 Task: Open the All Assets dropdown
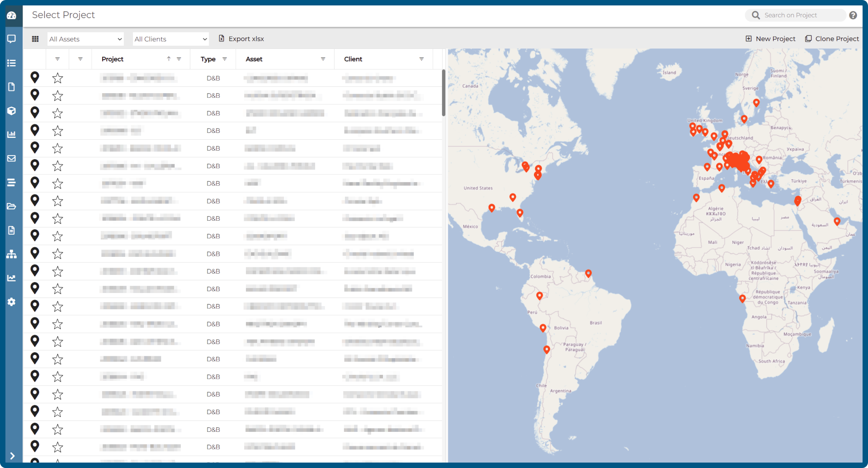[85, 39]
